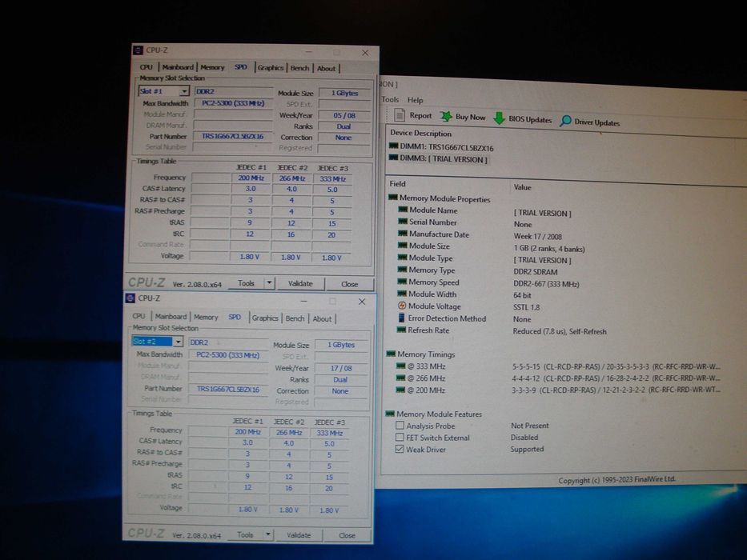
Task: Open Bench tab in upper CPU-Z window
Action: pos(299,68)
